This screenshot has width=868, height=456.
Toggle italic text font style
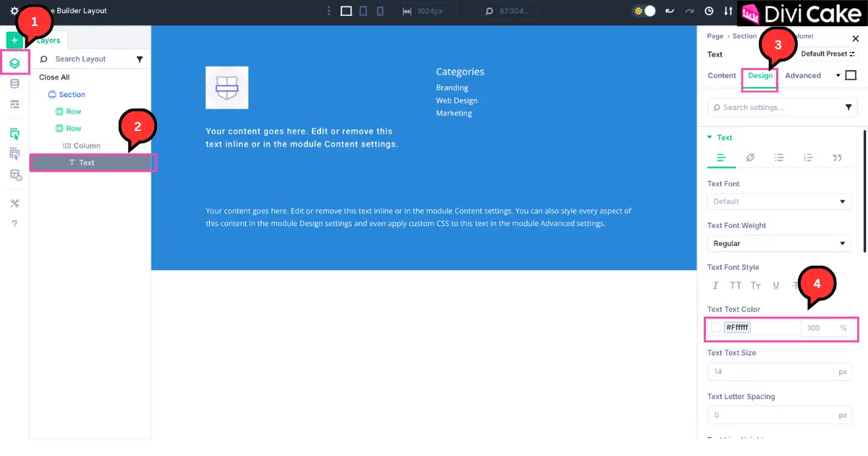(x=716, y=286)
